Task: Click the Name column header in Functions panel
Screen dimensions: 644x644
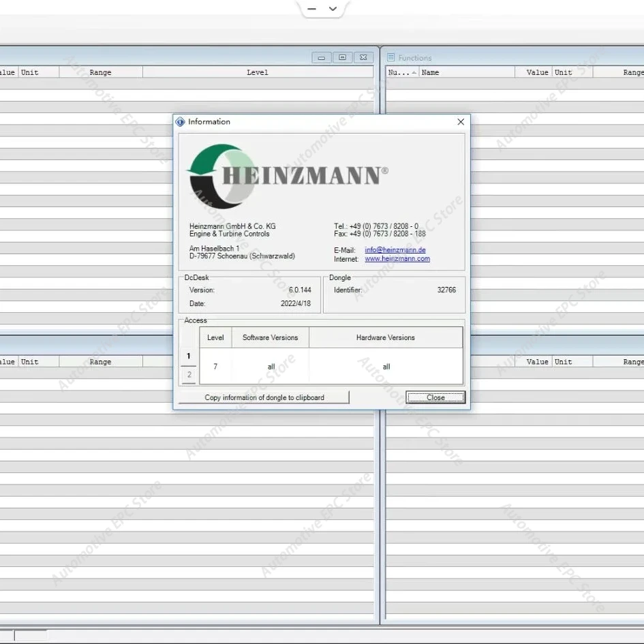Action: 467,72
